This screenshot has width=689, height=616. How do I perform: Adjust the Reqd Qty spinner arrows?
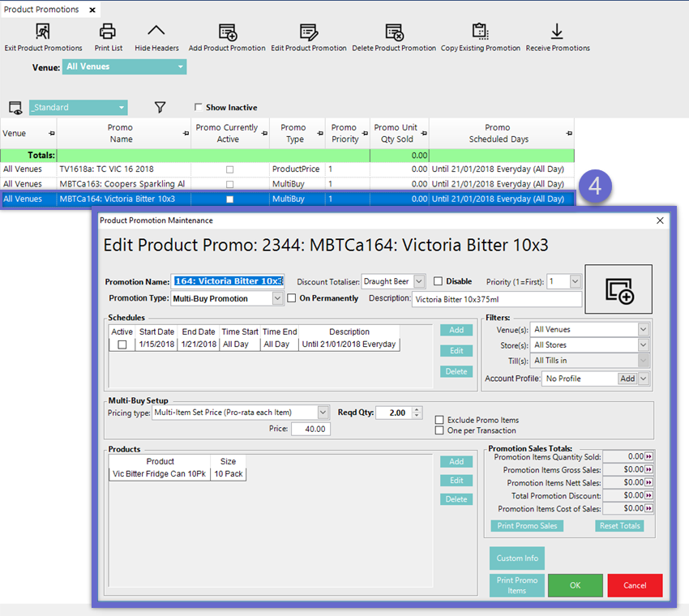[x=417, y=413]
